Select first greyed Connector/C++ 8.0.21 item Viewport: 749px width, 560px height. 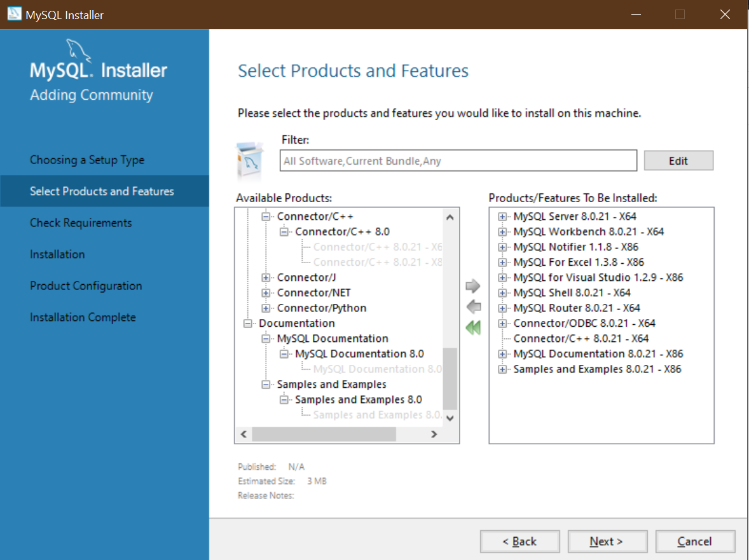pyautogui.click(x=378, y=247)
